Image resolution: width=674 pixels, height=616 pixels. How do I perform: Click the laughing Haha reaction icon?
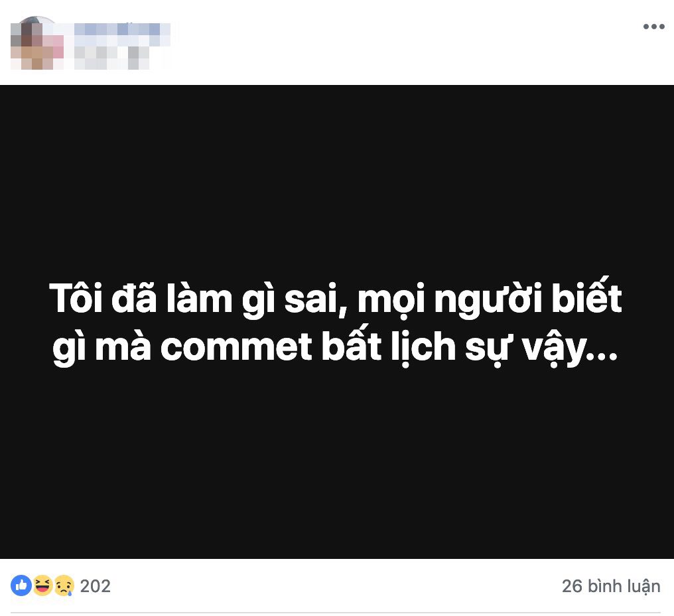tap(42, 585)
